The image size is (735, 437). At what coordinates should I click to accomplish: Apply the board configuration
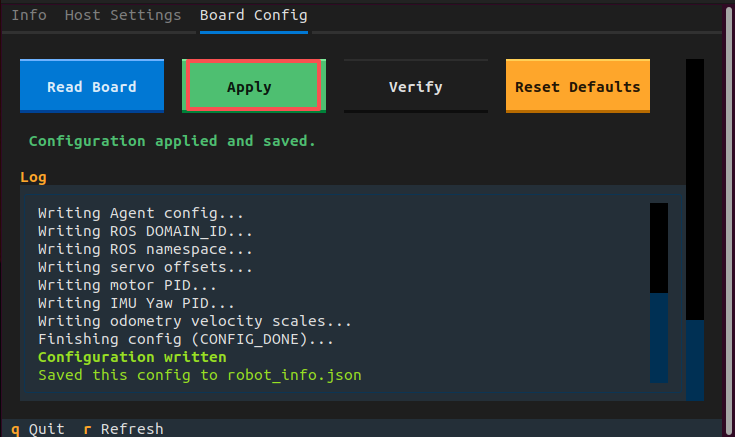(254, 86)
